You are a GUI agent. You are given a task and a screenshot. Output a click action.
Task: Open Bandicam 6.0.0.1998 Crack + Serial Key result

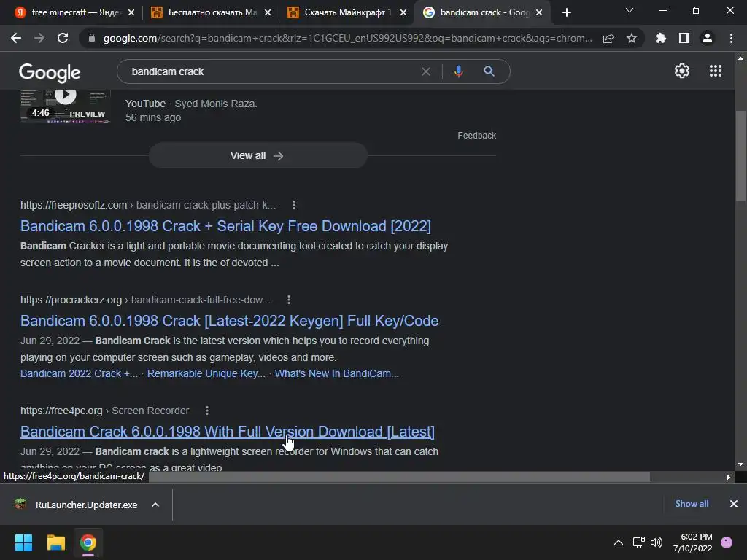pos(225,226)
